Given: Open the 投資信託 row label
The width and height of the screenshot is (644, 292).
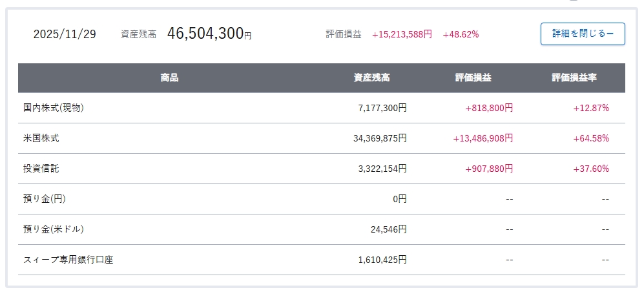Looking at the screenshot, I should pos(41,169).
